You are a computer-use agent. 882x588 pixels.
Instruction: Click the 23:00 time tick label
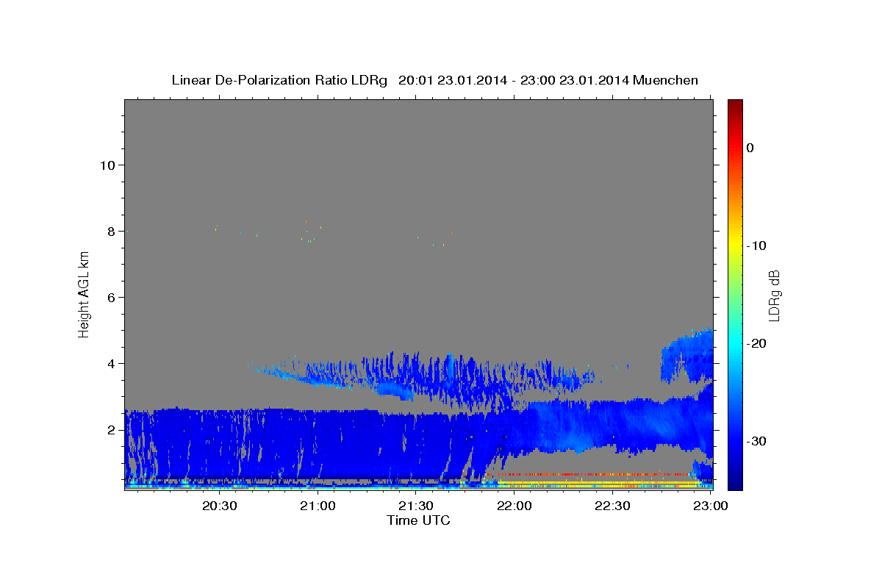711,506
